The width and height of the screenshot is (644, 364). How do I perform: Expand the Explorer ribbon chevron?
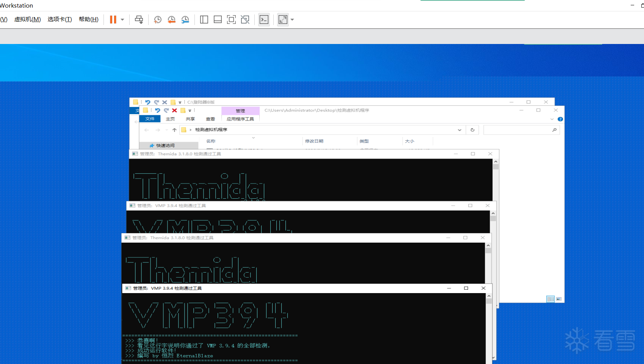pos(552,119)
